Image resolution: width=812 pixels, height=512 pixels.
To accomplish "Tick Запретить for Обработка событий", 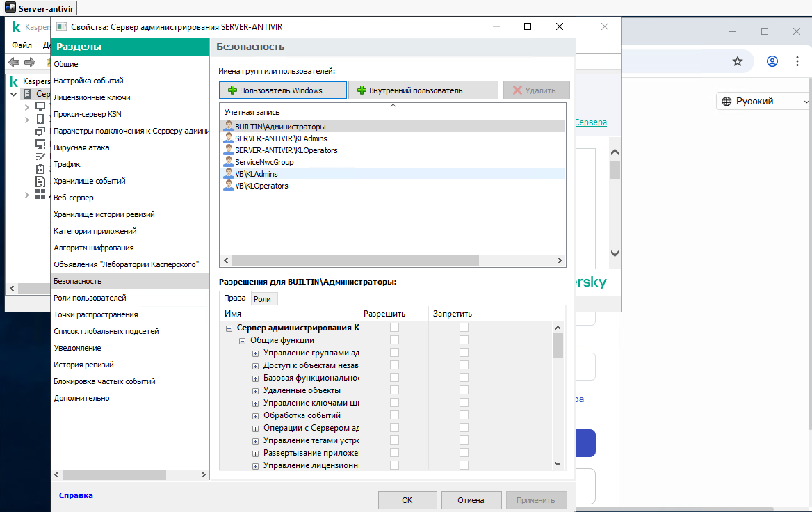I will (x=464, y=415).
